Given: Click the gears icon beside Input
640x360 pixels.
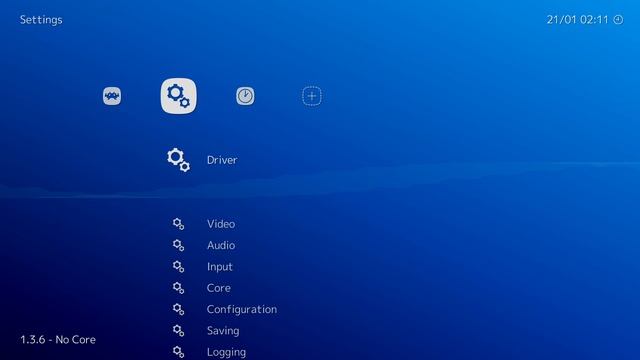Looking at the screenshot, I should coord(178,267).
